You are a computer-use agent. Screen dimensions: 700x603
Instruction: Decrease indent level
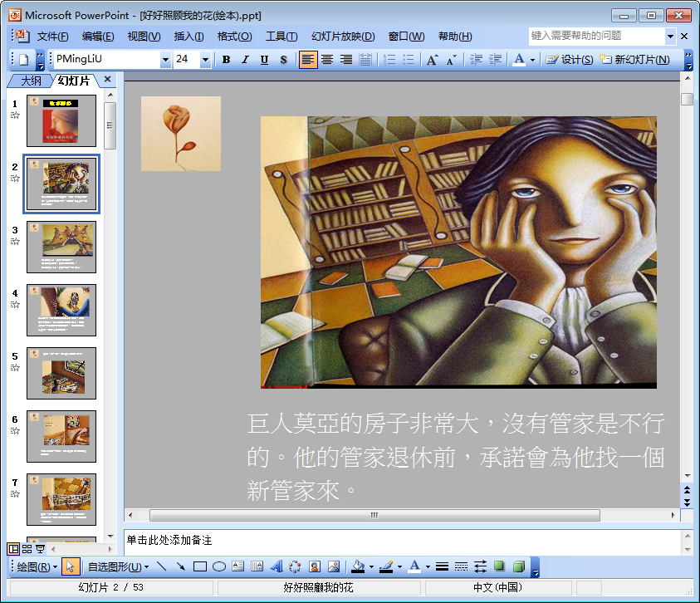[477, 60]
